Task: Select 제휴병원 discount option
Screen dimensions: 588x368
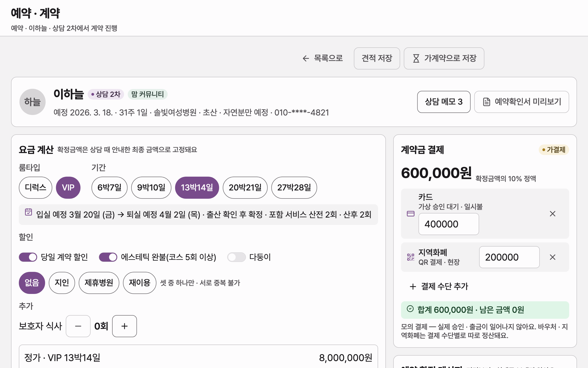Action: pos(99,283)
